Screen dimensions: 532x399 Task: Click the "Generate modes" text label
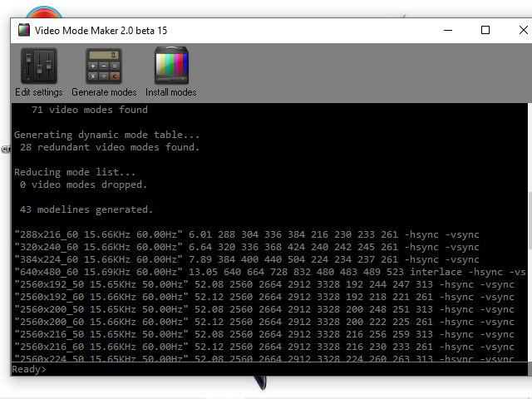(x=104, y=92)
